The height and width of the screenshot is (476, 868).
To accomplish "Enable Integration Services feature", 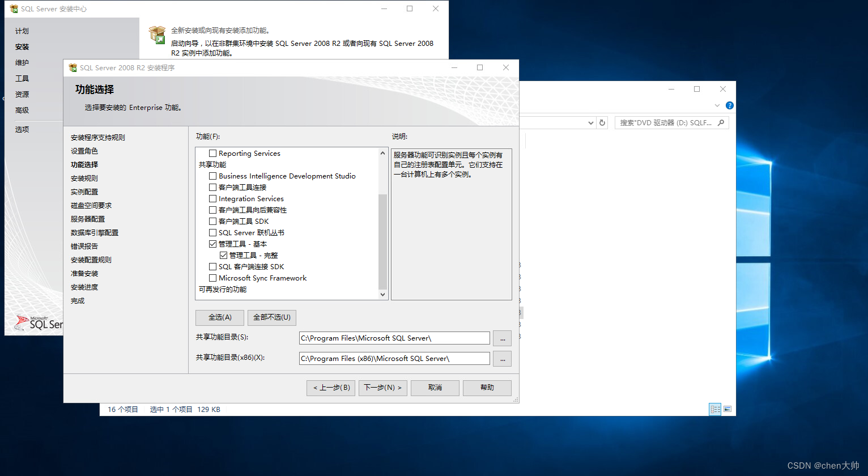I will (213, 199).
